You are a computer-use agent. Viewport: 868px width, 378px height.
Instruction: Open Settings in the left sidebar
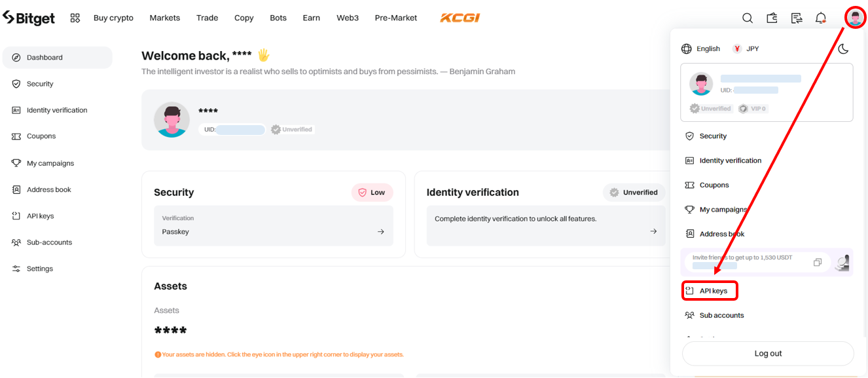39,269
